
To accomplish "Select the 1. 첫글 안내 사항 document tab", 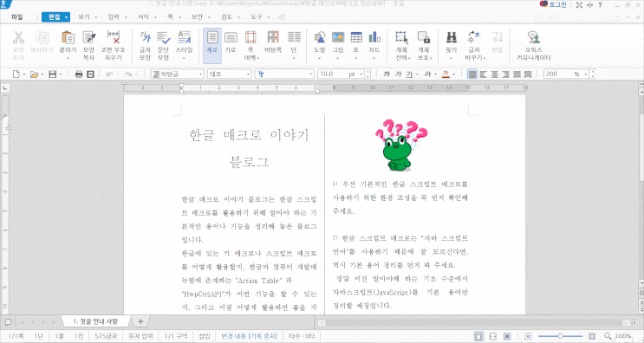I will click(x=95, y=321).
